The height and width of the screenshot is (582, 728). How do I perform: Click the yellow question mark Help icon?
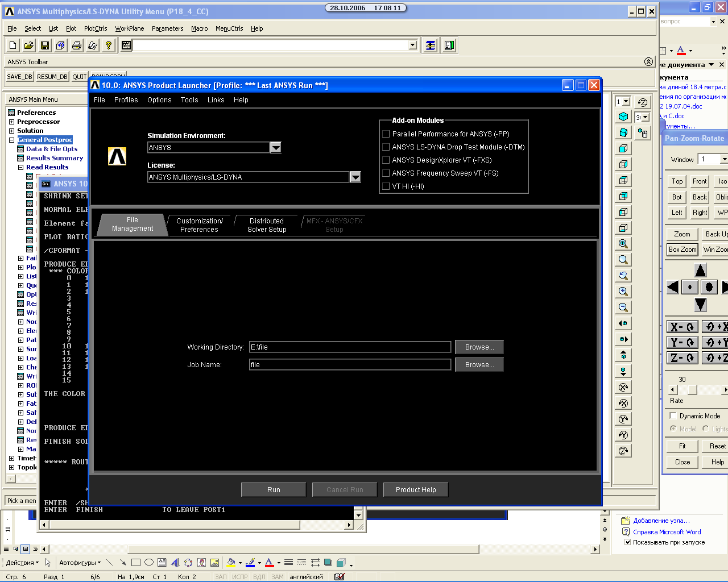pos(109,45)
